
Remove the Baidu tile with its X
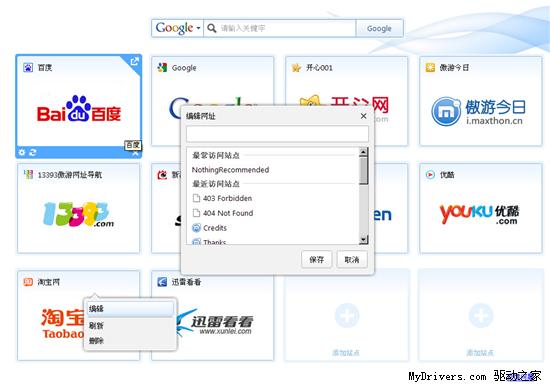[x=136, y=154]
